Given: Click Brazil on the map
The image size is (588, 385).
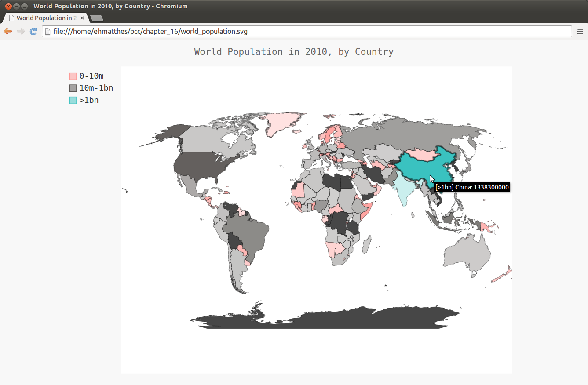Looking at the screenshot, I should (x=248, y=231).
